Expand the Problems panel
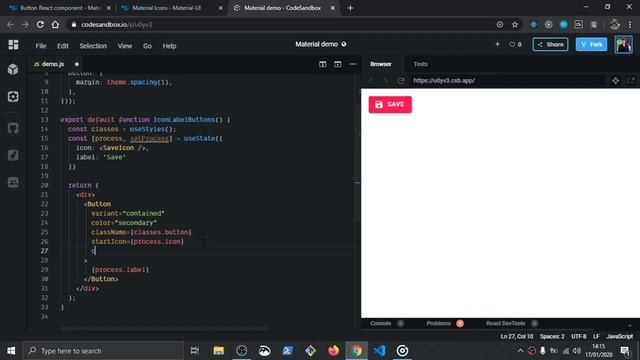This screenshot has height=360, width=640. (439, 323)
